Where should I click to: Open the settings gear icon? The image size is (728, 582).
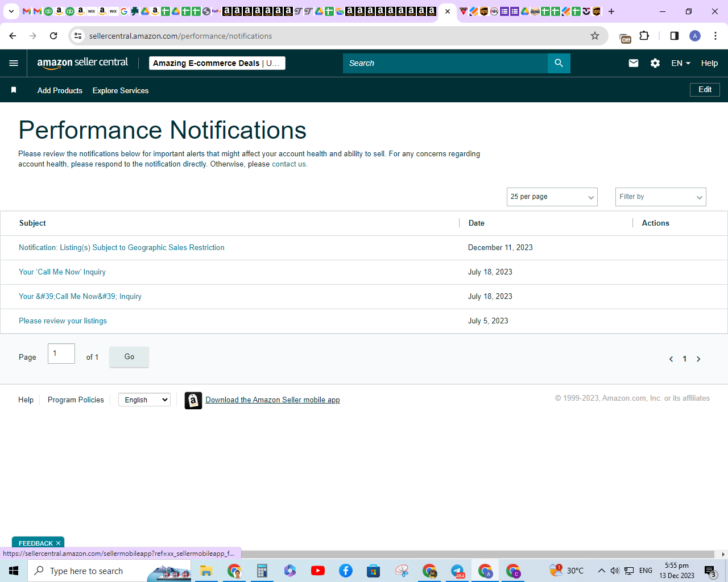point(655,63)
